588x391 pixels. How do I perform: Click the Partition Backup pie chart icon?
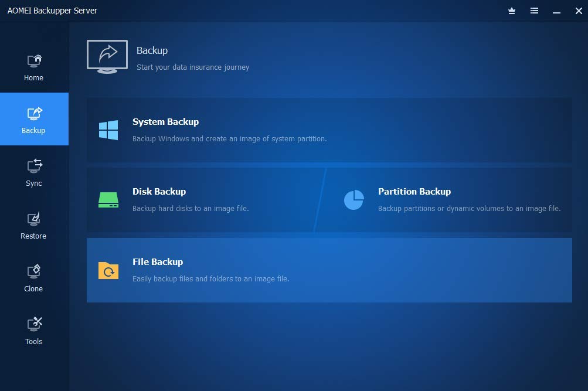354,200
